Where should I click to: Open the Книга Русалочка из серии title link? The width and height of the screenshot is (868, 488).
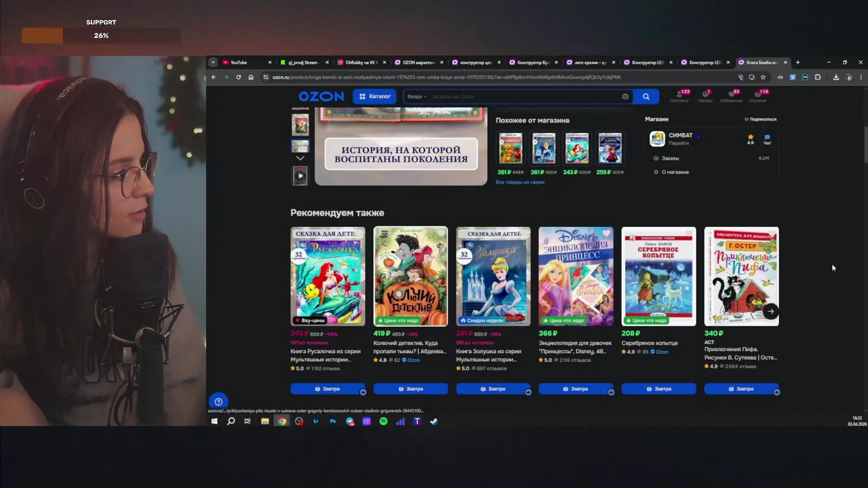tap(328, 355)
